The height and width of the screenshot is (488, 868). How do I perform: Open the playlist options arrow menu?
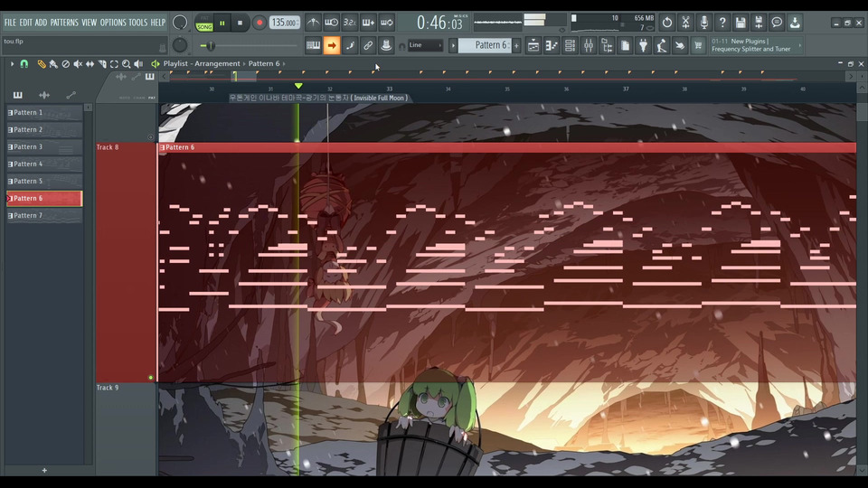pos(12,64)
